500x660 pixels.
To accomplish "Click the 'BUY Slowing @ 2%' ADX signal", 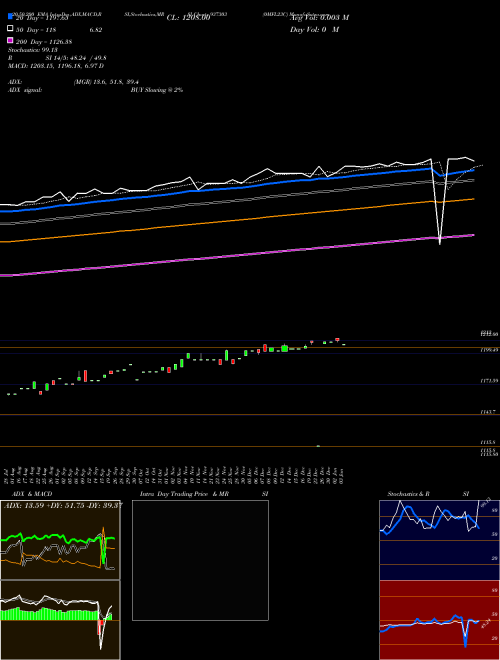I will [157, 90].
